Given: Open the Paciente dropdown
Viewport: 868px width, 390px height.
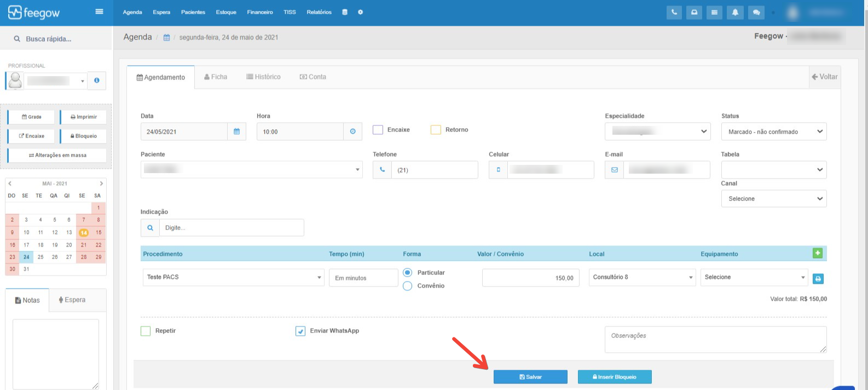Looking at the screenshot, I should point(252,170).
